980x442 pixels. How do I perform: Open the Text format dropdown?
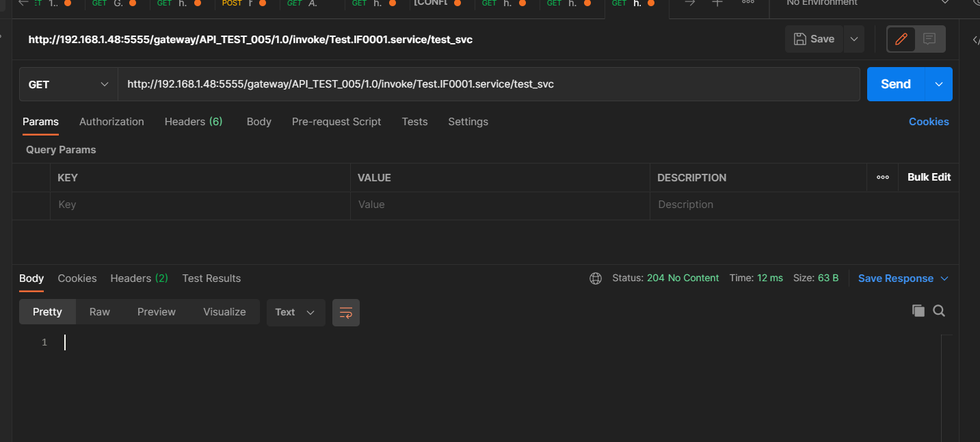(x=295, y=312)
